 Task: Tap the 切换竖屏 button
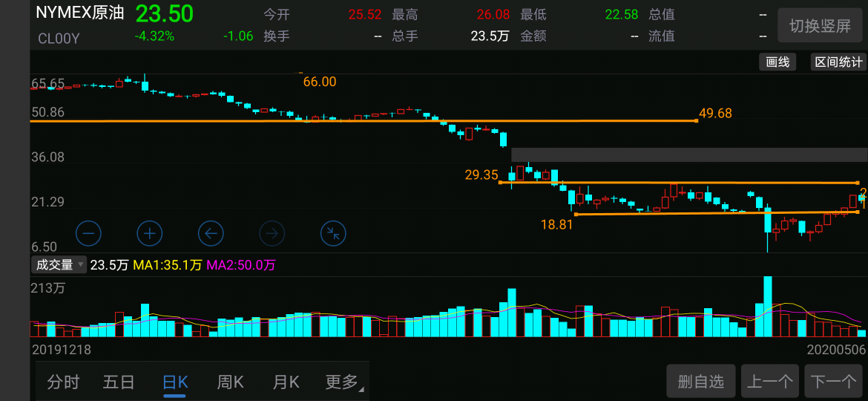[820, 25]
